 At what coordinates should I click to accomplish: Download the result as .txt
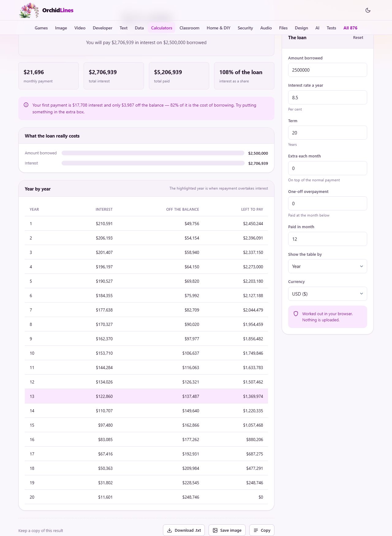184,530
